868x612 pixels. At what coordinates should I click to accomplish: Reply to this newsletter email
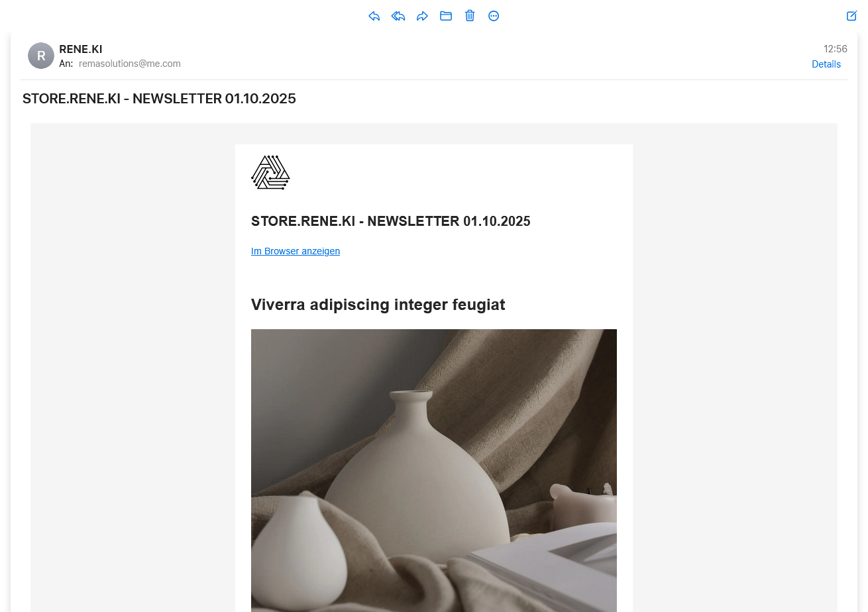coord(374,16)
